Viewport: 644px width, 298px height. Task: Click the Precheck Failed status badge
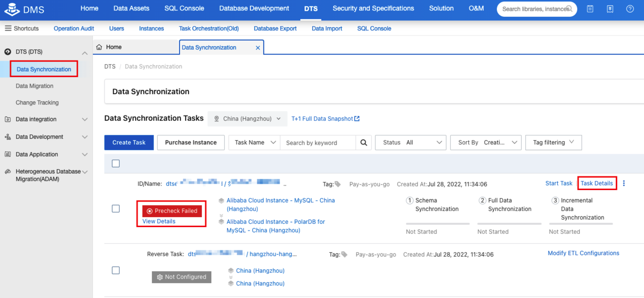172,211
